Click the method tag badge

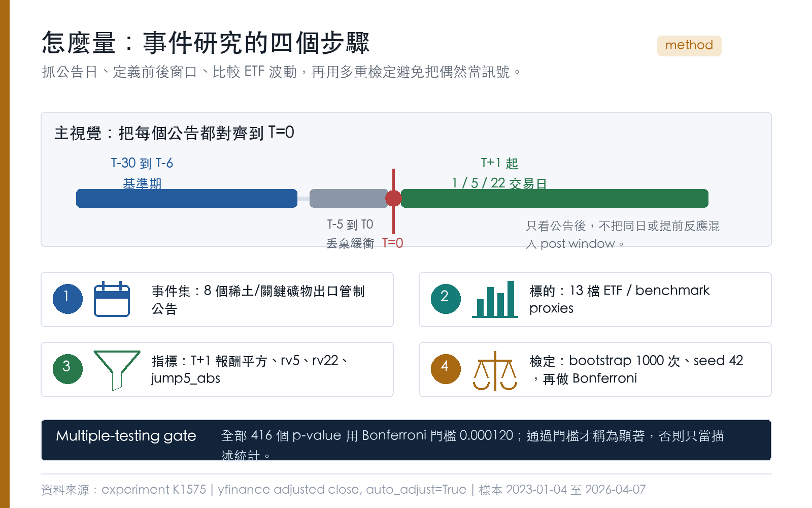pyautogui.click(x=689, y=46)
